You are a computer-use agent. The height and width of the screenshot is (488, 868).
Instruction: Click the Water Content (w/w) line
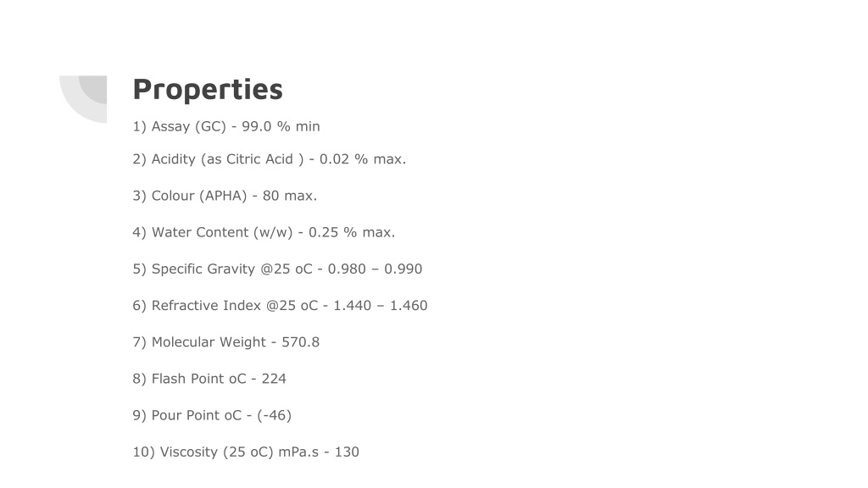[264, 232]
